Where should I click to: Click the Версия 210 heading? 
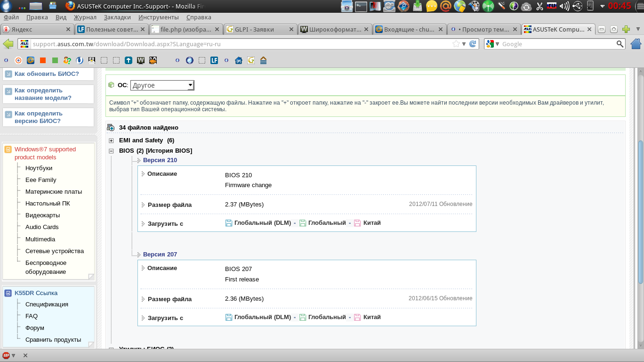pos(160,160)
